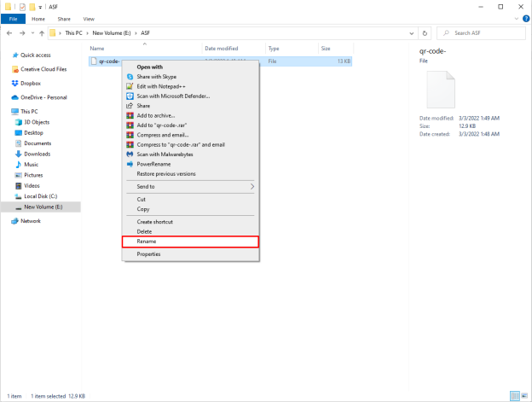Open the View ribbon tab
The image size is (532, 402).
[x=89, y=19]
